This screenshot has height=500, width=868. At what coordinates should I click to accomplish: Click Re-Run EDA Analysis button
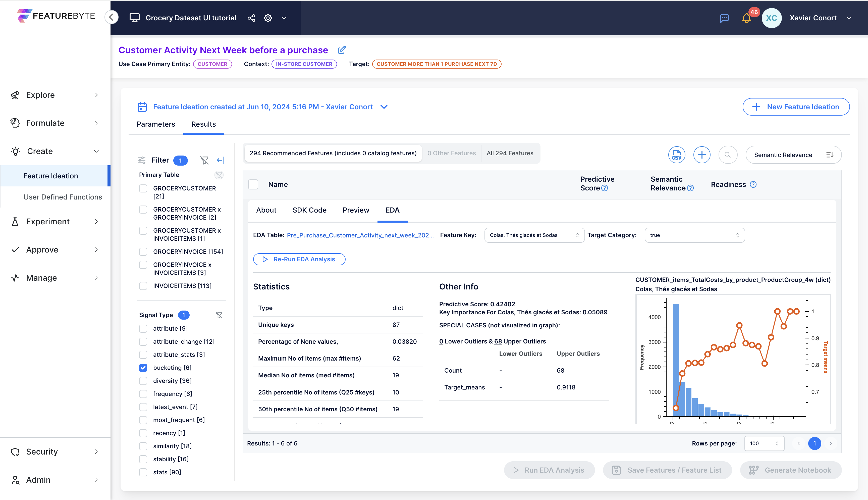pos(299,259)
